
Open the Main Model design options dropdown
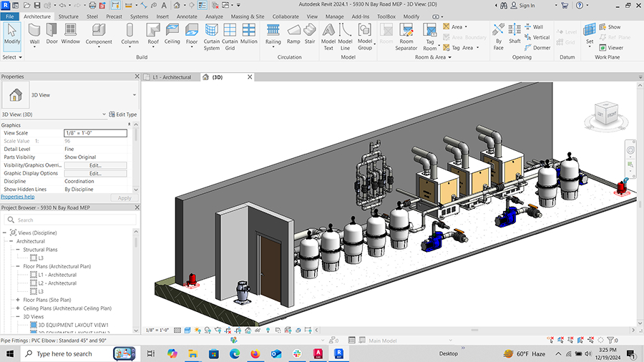450,341
